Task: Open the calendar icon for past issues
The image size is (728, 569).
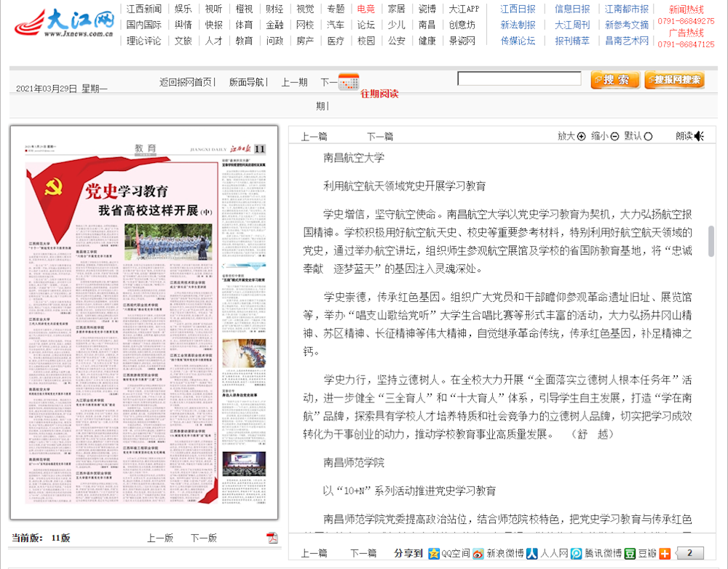Action: click(349, 81)
